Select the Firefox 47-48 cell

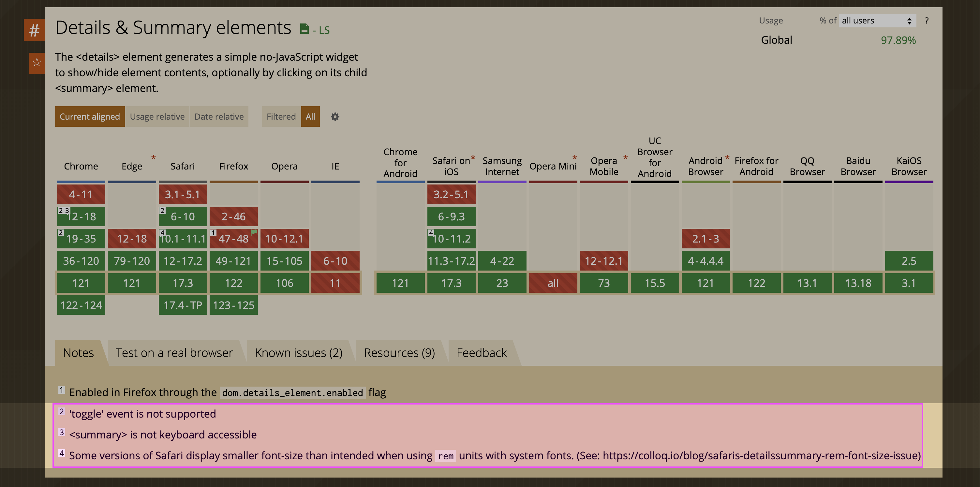(x=233, y=239)
